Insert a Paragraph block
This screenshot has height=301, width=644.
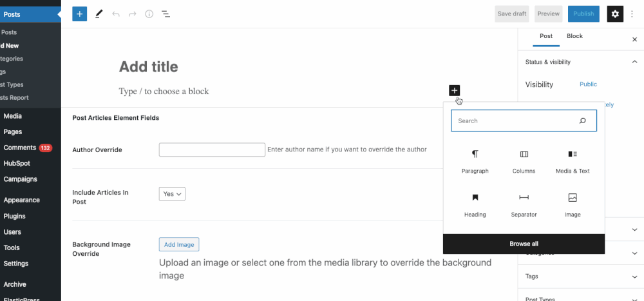[x=475, y=162]
